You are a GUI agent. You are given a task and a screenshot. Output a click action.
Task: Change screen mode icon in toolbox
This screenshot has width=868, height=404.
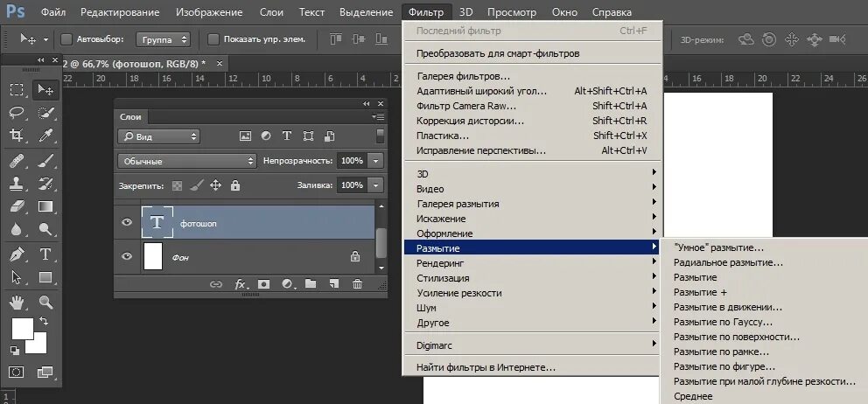point(45,372)
